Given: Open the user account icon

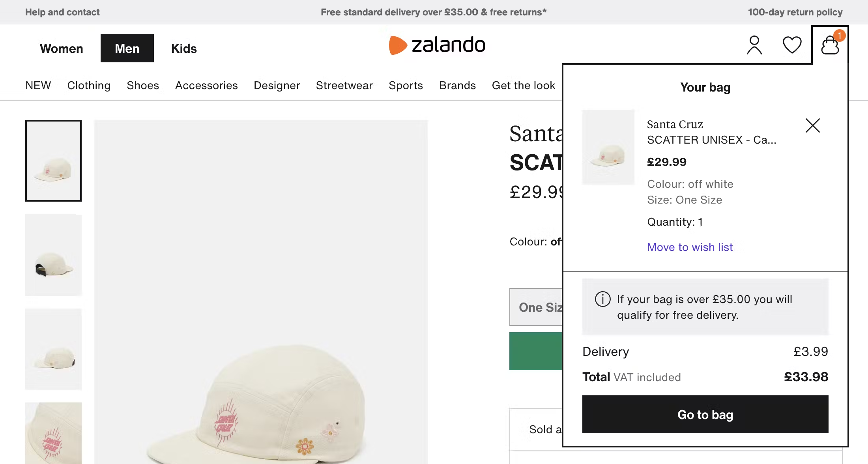Looking at the screenshot, I should click(754, 45).
